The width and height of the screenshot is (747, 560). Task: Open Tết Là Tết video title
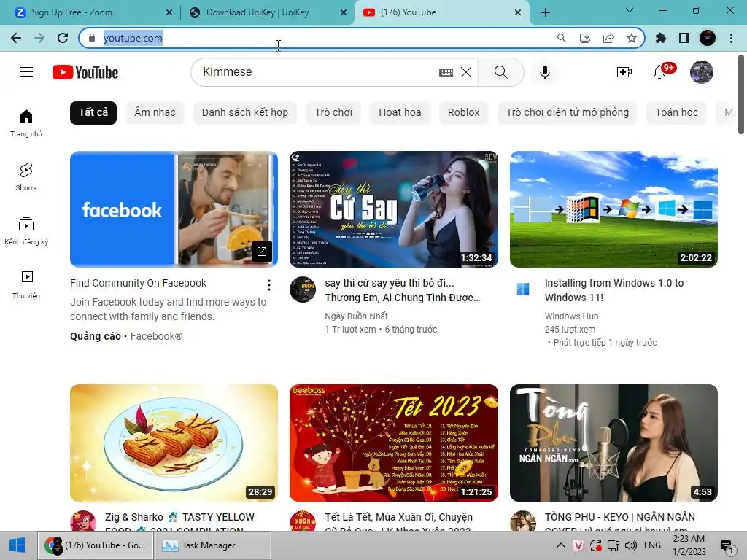tap(398, 521)
